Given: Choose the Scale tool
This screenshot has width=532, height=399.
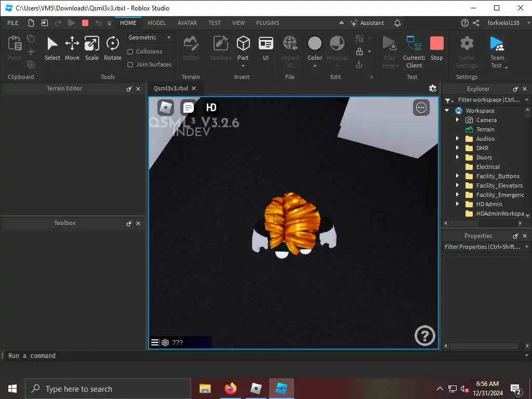Looking at the screenshot, I should pos(91,49).
